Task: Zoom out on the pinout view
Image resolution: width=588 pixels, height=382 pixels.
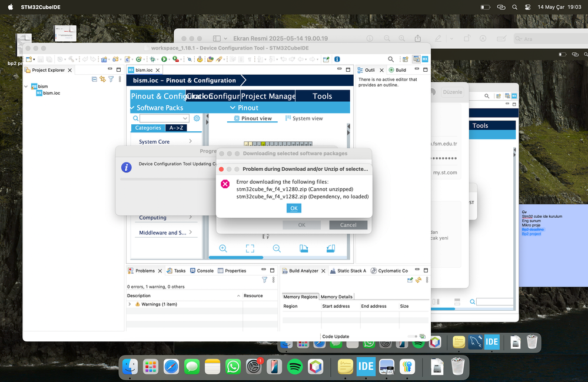Action: 277,248
